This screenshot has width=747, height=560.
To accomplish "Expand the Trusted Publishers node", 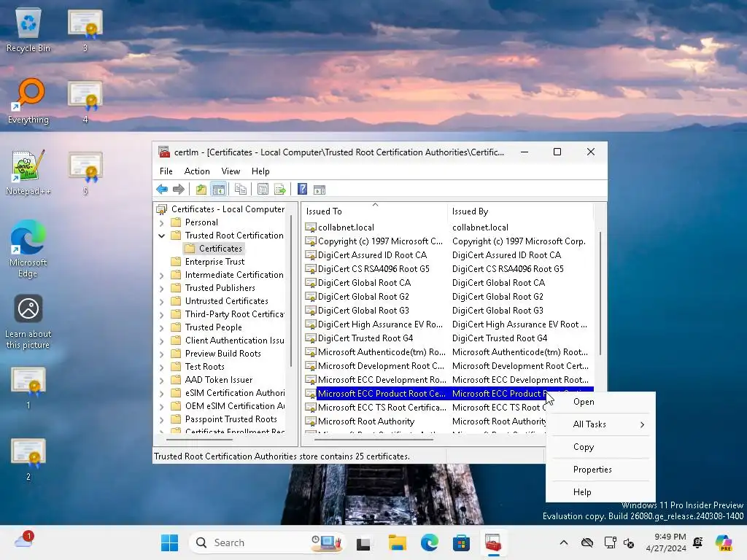I will point(161,288).
